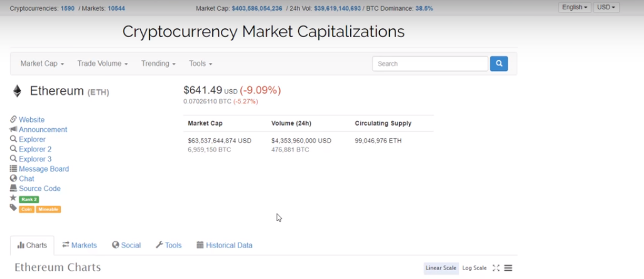Click the tag icon beside Coin label
Screen dimensions: 644x279
click(x=13, y=208)
